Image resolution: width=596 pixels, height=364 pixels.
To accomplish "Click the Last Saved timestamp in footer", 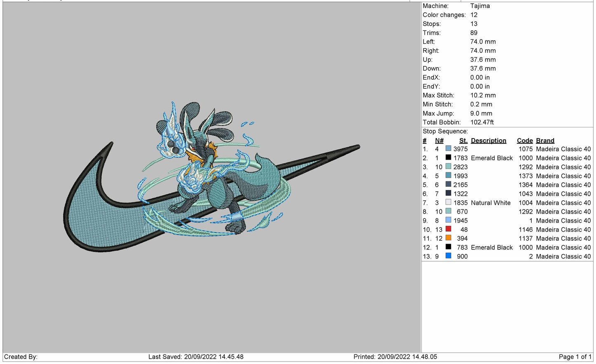I will click(196, 357).
